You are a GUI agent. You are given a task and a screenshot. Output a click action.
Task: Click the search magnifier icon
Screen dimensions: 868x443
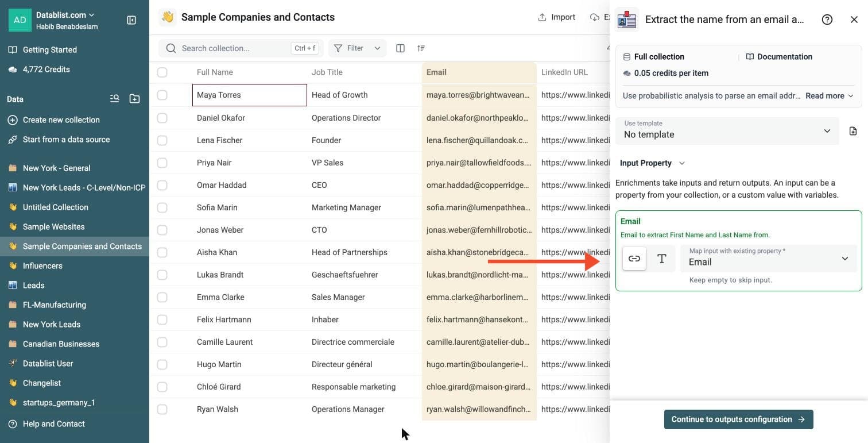(171, 48)
